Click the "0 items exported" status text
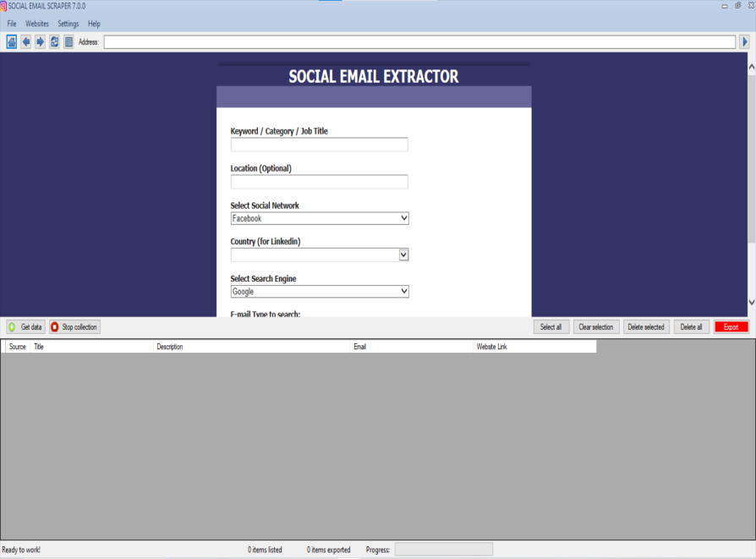Viewport: 756px width, 559px height. [328, 550]
